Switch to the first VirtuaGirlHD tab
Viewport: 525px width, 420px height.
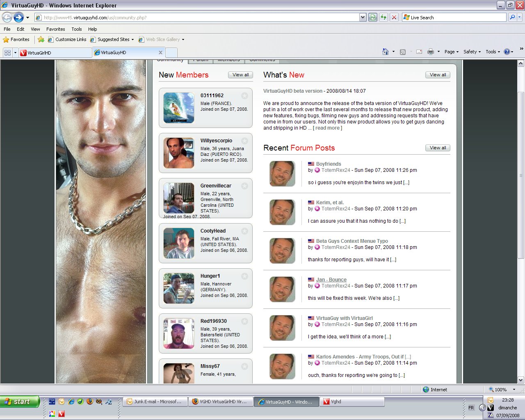[55, 52]
